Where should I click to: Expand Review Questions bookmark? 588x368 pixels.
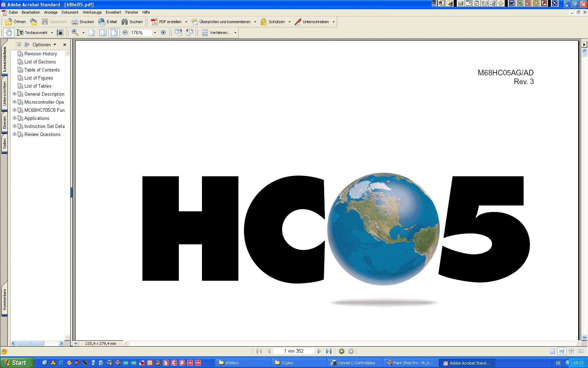click(x=14, y=134)
